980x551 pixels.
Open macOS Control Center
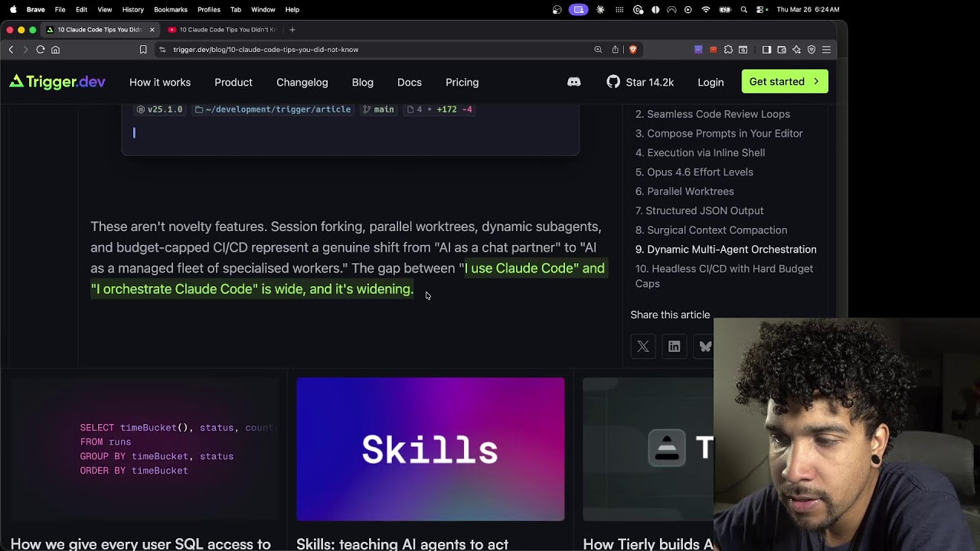tap(761, 9)
